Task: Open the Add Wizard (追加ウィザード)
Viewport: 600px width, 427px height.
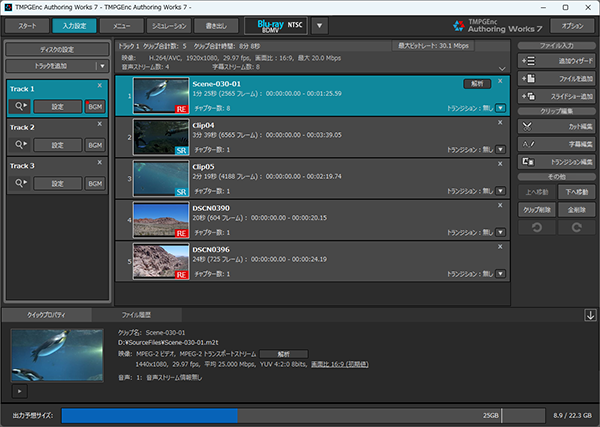Action: click(556, 61)
